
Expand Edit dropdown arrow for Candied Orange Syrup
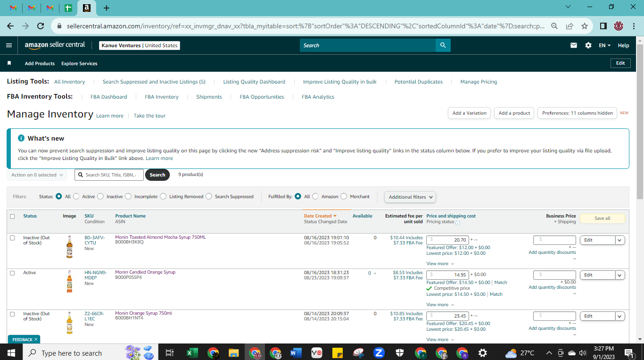tap(620, 275)
